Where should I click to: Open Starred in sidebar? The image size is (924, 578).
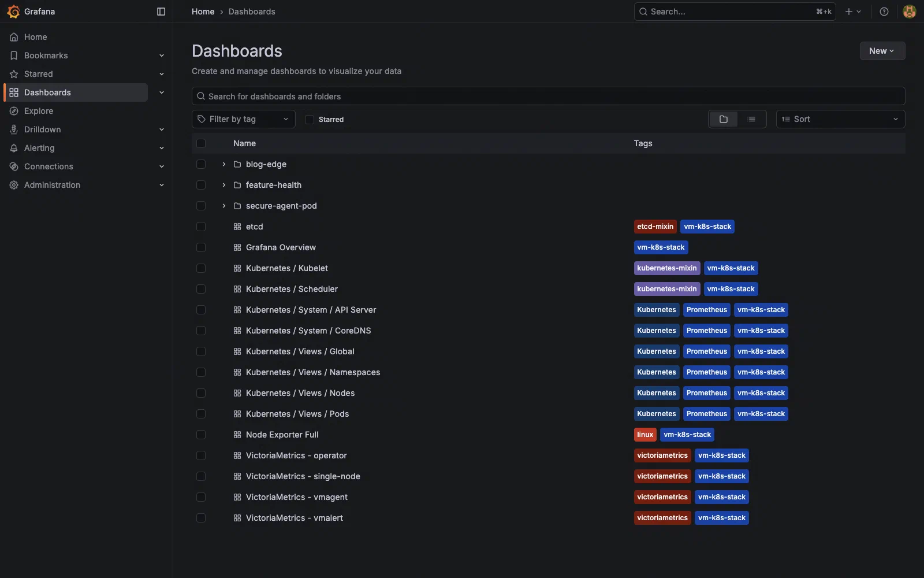(39, 74)
